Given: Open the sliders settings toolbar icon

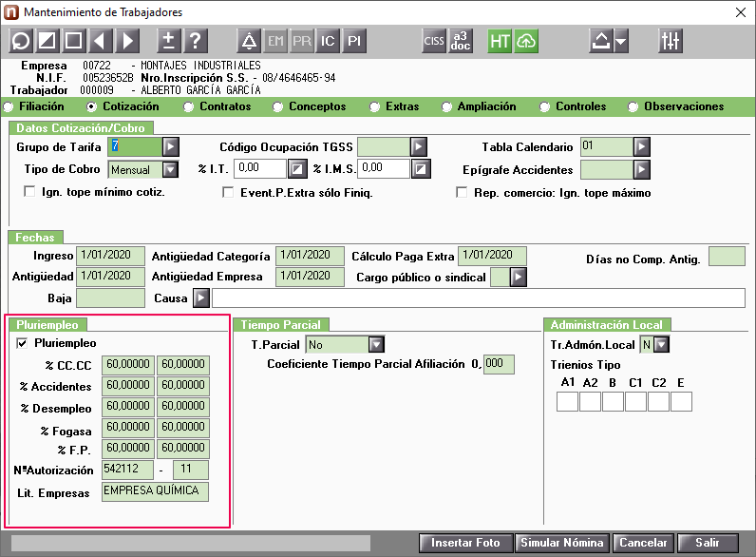Looking at the screenshot, I should 671,41.
